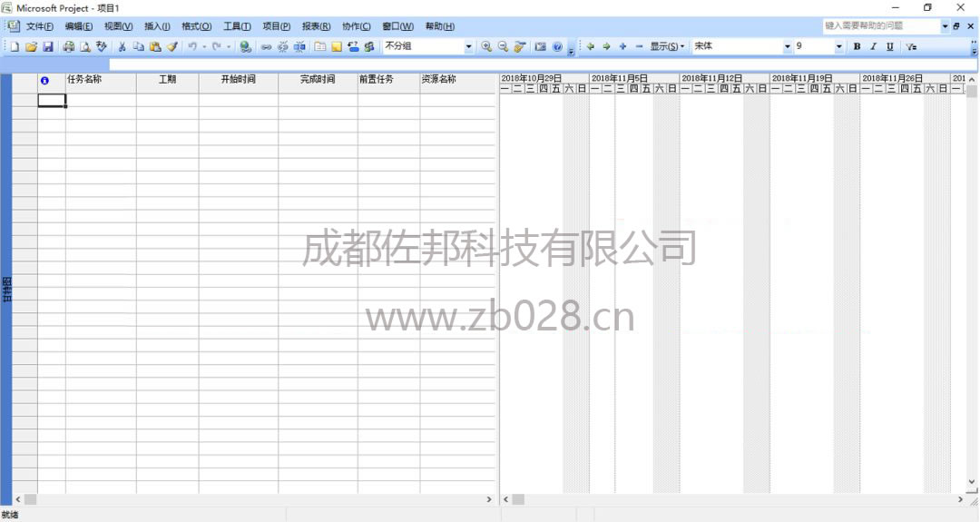Split task using the split icon
The width and height of the screenshot is (980, 522).
point(299,47)
